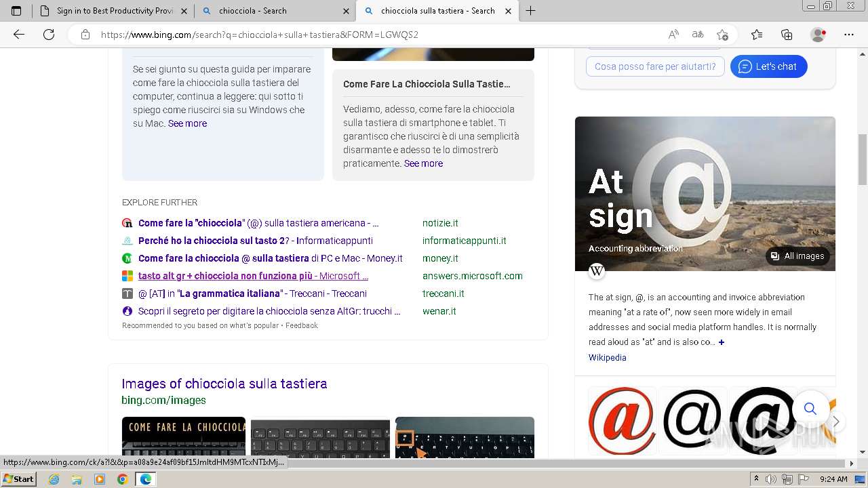This screenshot has height=488, width=868.
Task: Click the translate page icon
Action: 697,35
